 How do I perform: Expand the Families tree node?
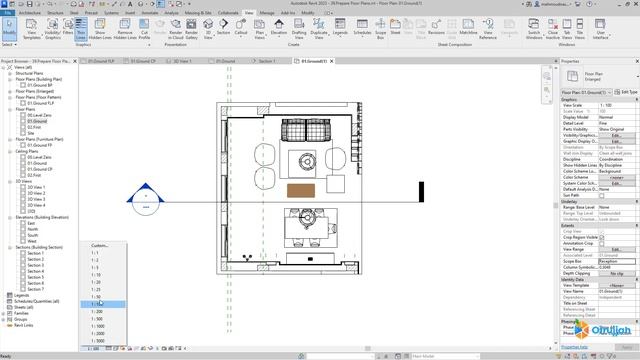(4, 313)
